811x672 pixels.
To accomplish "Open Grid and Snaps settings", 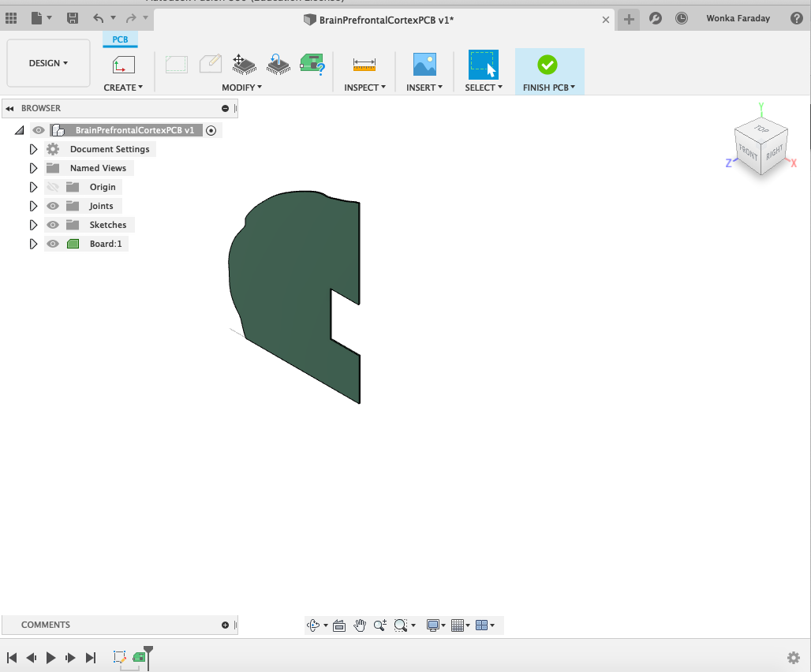I will (458, 625).
